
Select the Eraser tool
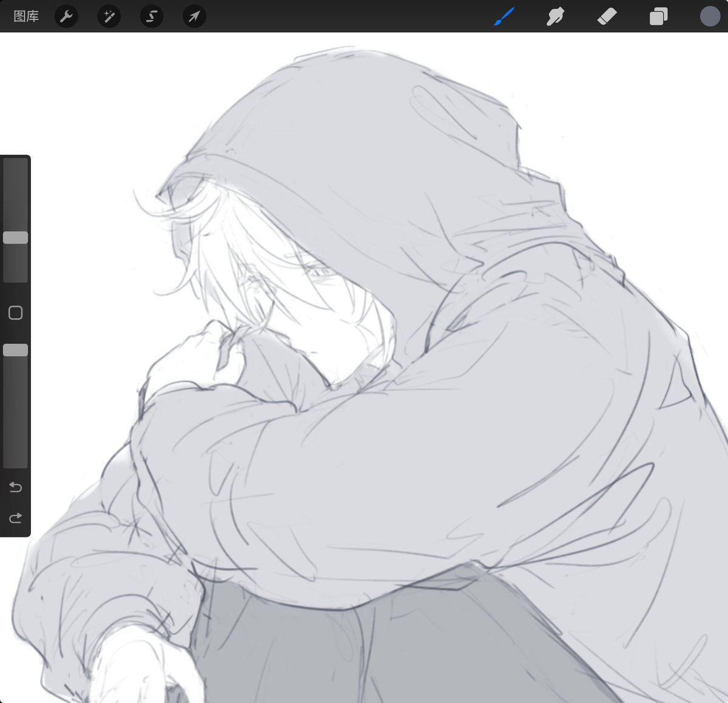pos(607,16)
